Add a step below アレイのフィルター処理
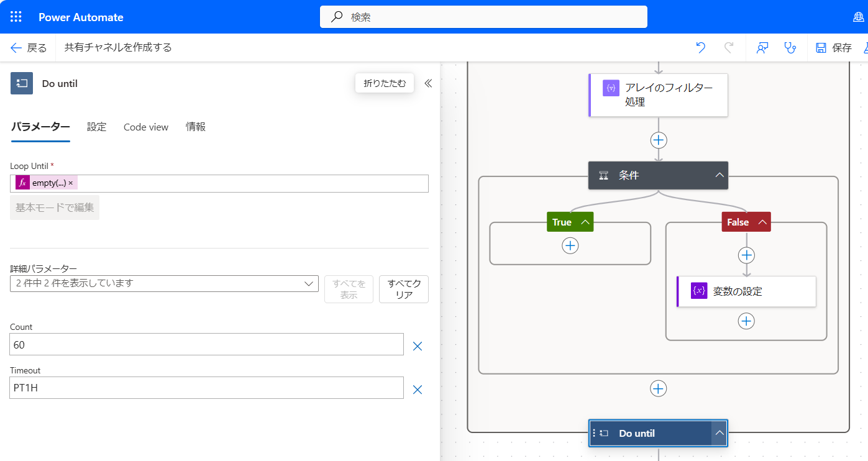868x461 pixels. 659,140
